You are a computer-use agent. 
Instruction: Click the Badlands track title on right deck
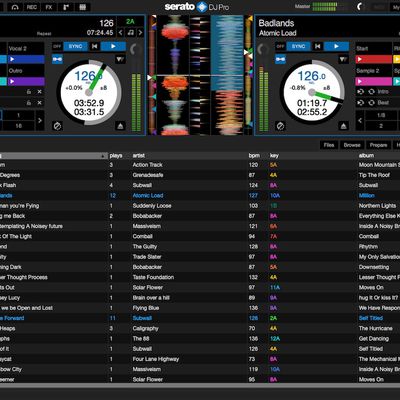pos(276,23)
